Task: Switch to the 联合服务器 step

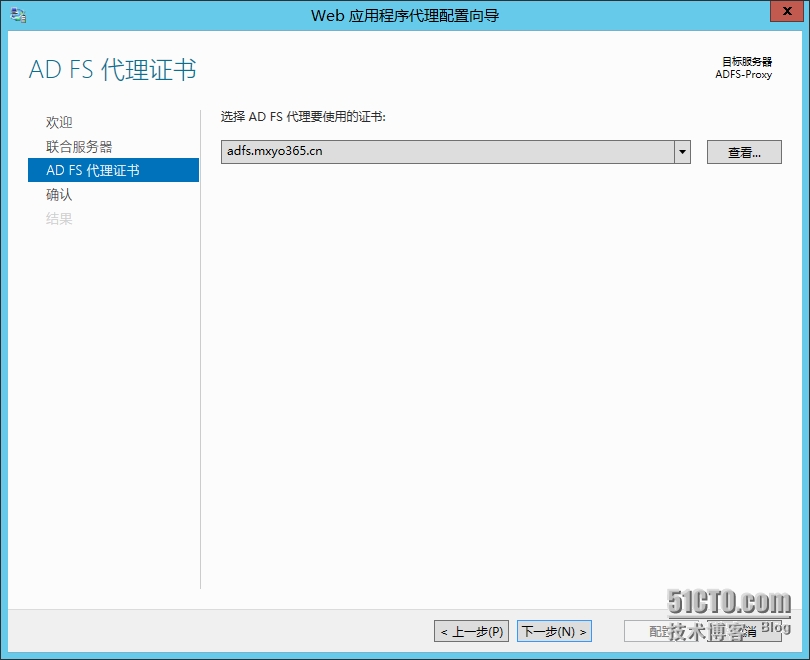Action: [x=79, y=146]
